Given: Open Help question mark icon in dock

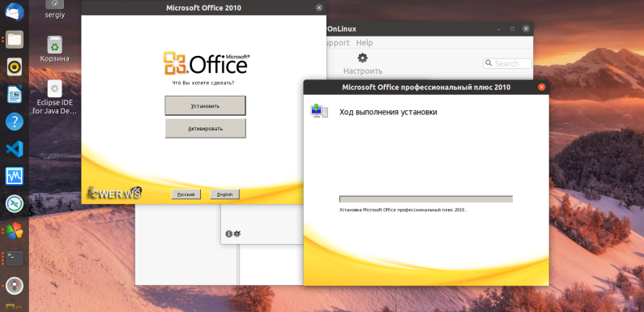Looking at the screenshot, I should (15, 122).
